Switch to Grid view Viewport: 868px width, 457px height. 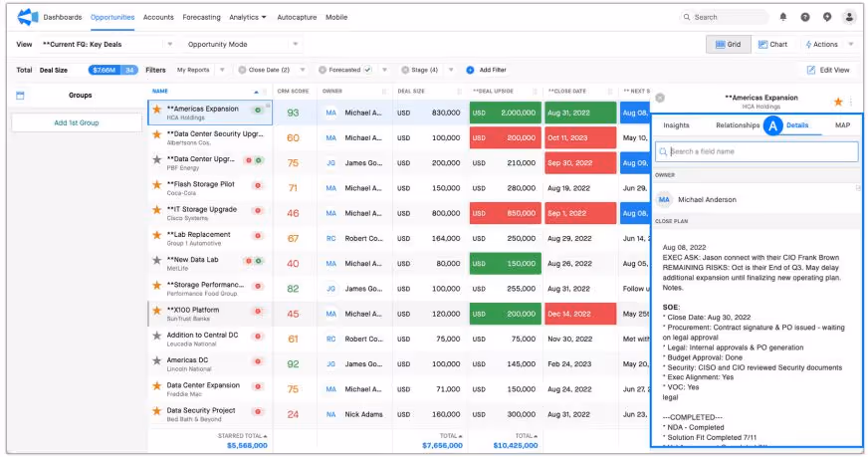pyautogui.click(x=728, y=45)
